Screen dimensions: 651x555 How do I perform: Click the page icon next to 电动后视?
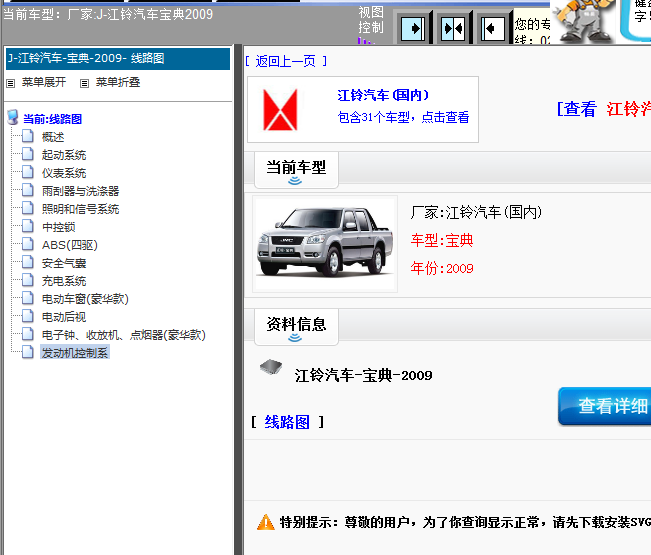28,316
